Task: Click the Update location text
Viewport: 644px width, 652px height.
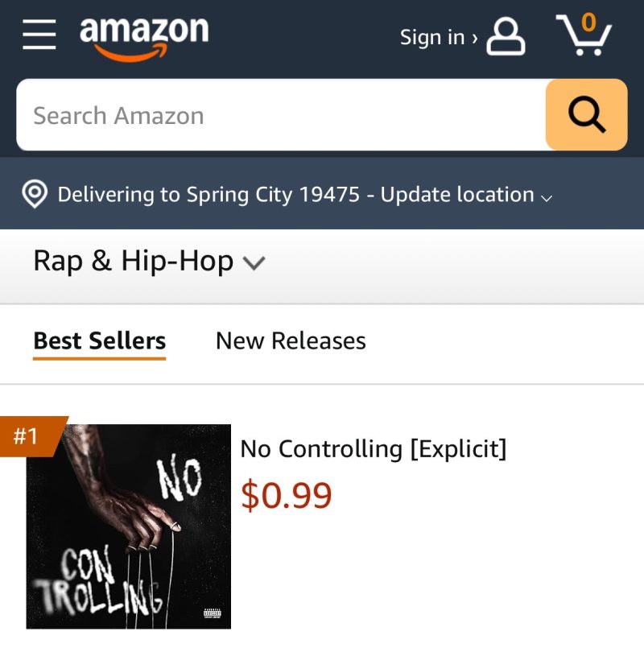Action: point(456,195)
